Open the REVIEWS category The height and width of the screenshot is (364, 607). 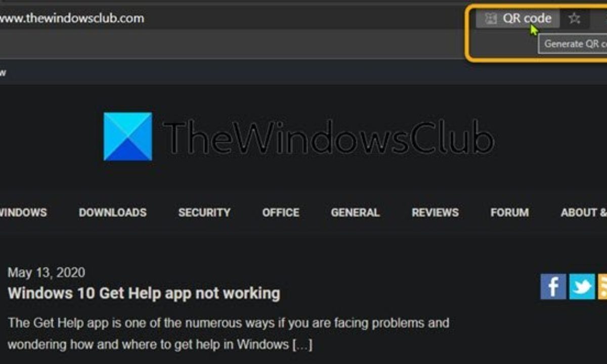tap(435, 212)
